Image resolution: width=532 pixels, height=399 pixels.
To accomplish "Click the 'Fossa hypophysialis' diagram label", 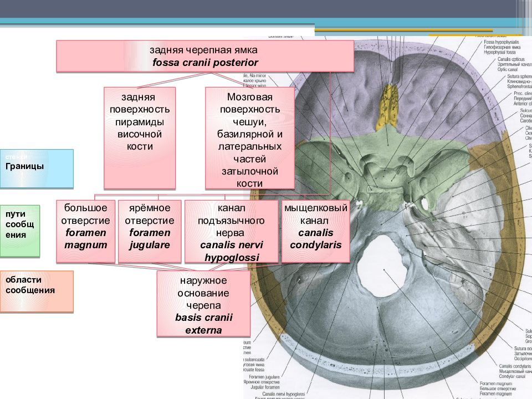I will point(501,42).
